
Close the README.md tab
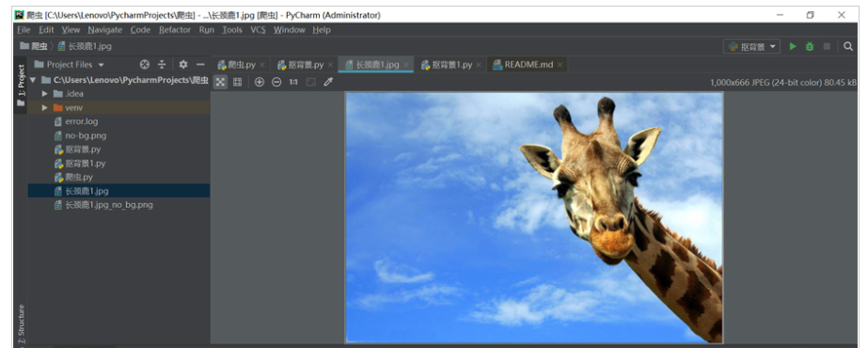(560, 65)
